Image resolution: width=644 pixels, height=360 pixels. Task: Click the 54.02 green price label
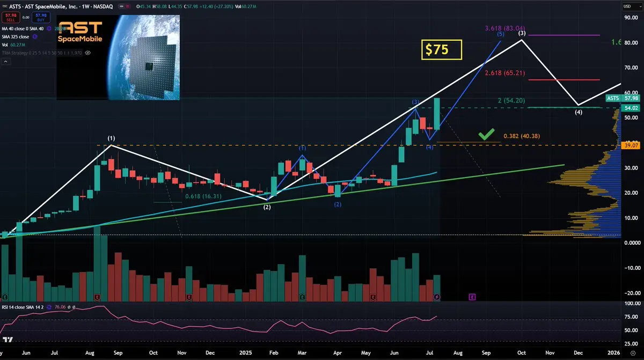click(631, 108)
